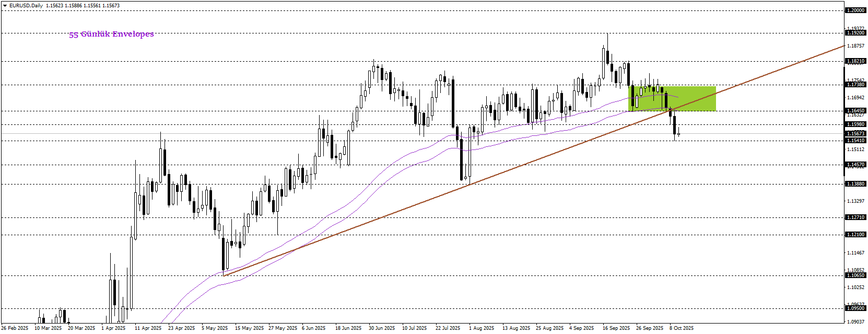The height and width of the screenshot is (334, 868).
Task: Click the 1.1210 price level label
Action: (855, 235)
